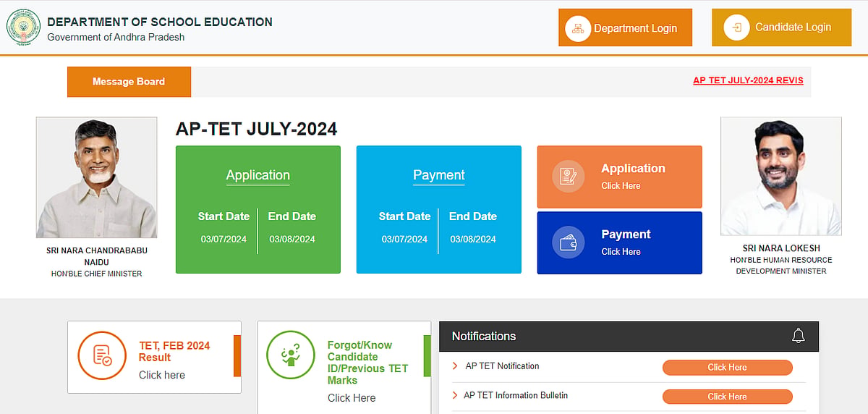Click the wallet icon on Payment card
Viewport: 868px width, 414px height.
pyautogui.click(x=568, y=242)
